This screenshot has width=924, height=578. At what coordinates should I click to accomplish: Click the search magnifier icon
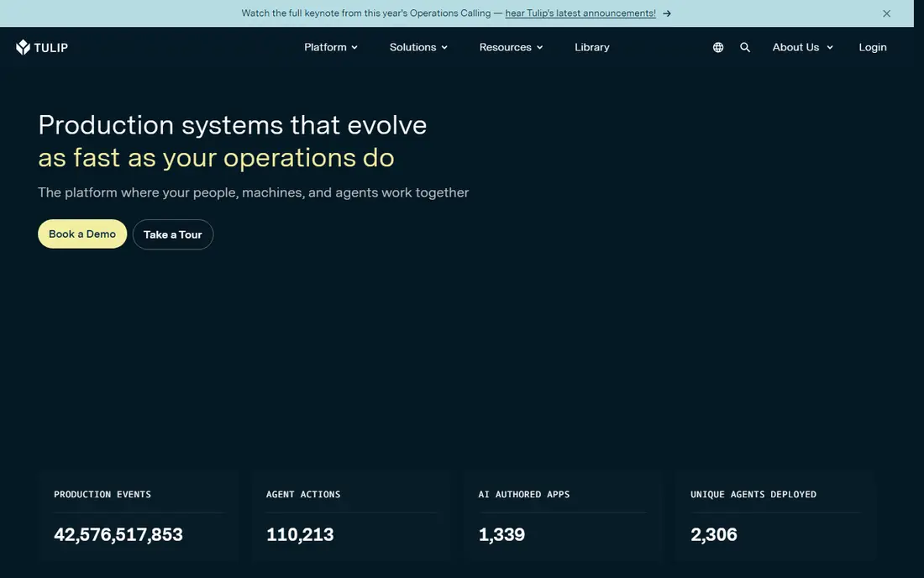pyautogui.click(x=745, y=47)
